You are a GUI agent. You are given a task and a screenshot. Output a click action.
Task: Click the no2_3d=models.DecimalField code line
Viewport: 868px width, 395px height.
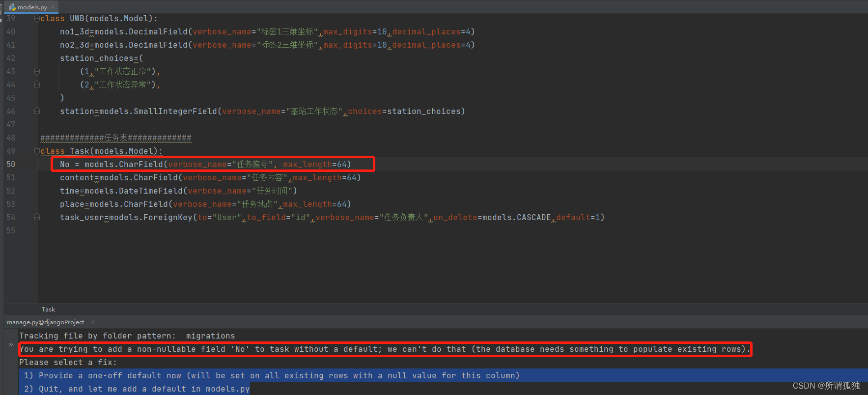click(267, 45)
